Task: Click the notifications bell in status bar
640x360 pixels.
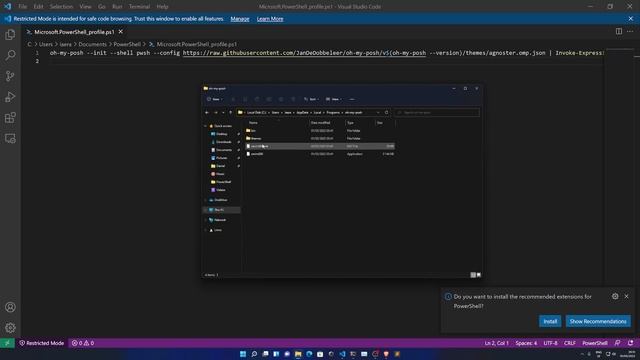Action: point(631,343)
